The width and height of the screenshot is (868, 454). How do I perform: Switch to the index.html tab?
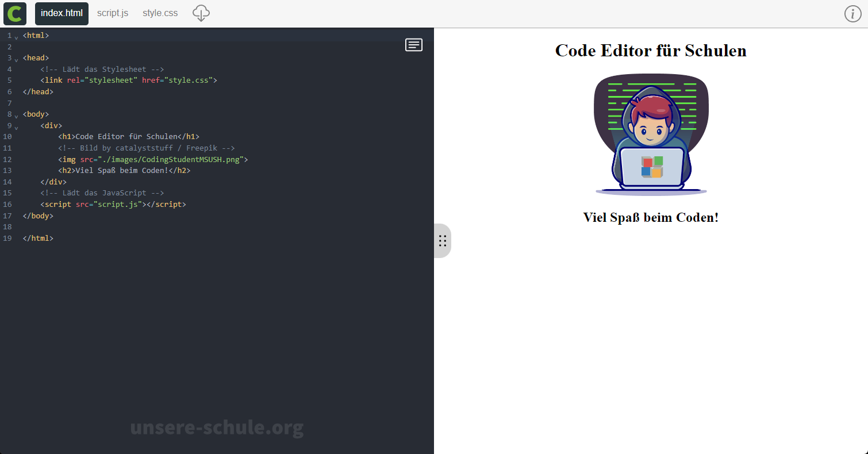click(x=62, y=13)
